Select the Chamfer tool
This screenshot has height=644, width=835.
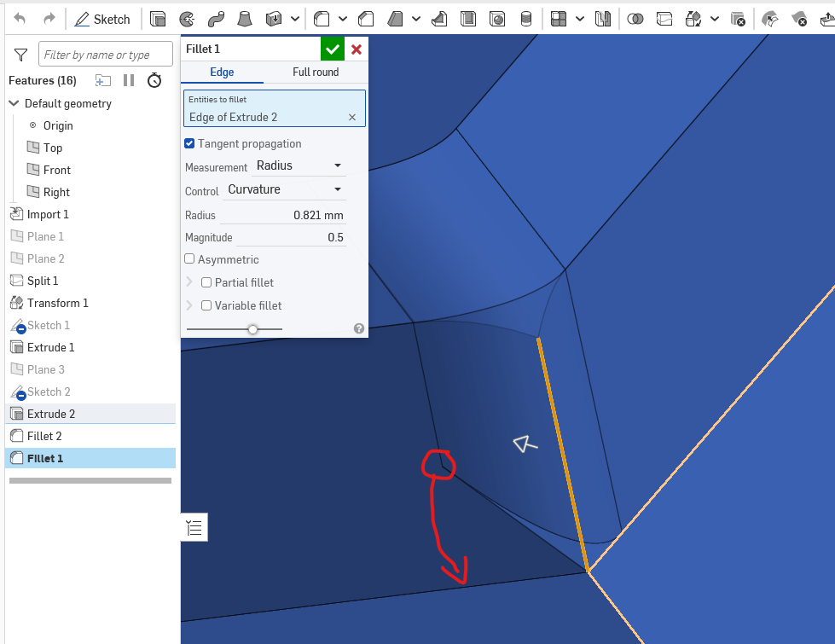point(366,19)
